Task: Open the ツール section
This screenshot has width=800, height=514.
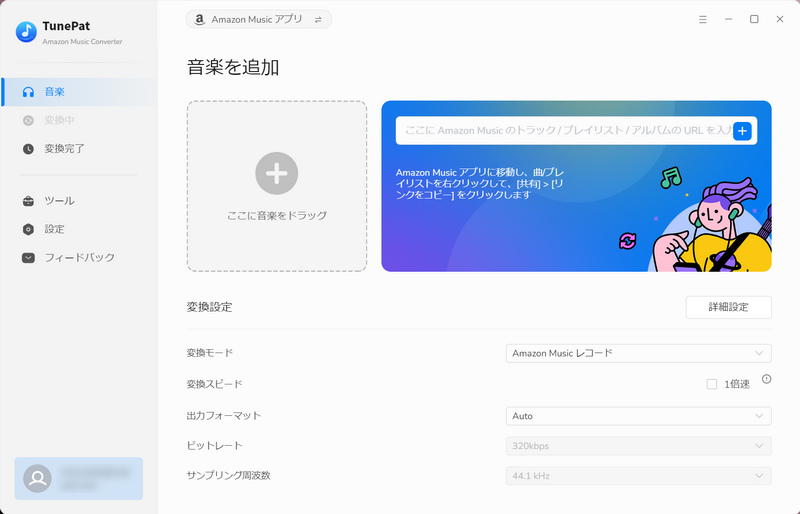Action: [79, 201]
